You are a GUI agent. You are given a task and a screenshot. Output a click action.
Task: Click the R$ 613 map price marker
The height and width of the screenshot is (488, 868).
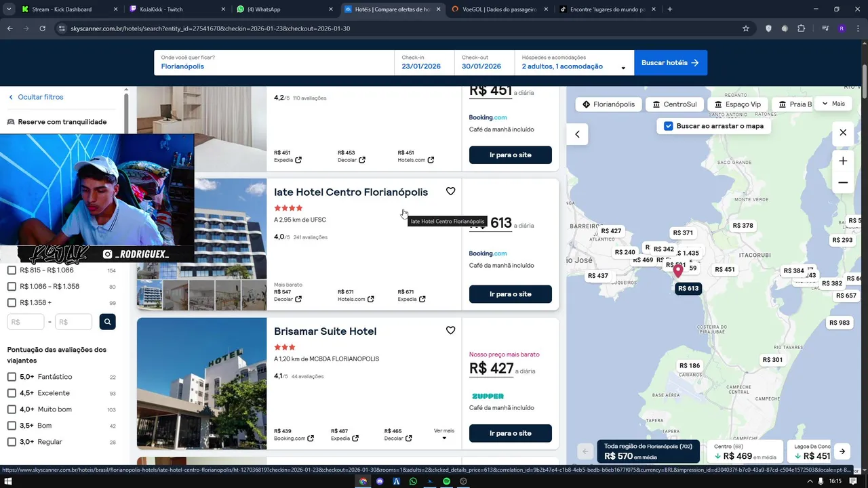tap(688, 288)
